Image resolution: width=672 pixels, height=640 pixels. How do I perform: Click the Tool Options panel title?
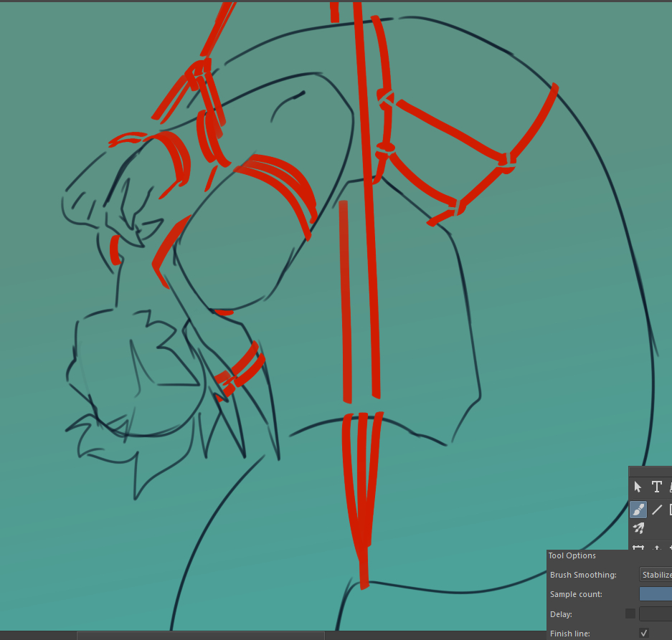572,555
